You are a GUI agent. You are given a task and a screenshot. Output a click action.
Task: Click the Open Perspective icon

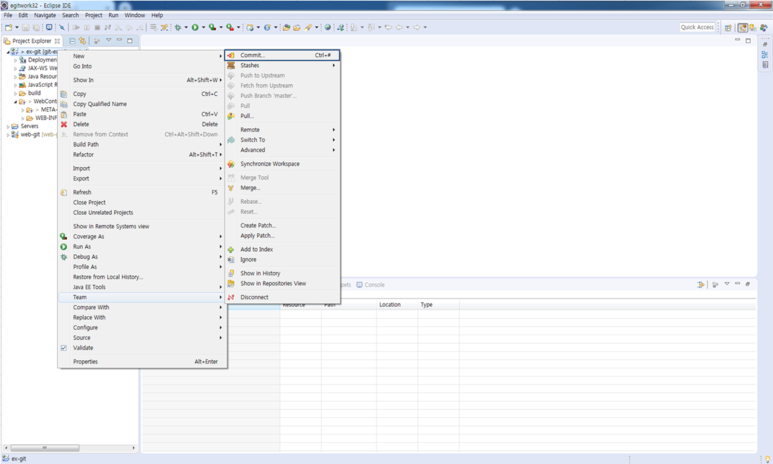728,28
